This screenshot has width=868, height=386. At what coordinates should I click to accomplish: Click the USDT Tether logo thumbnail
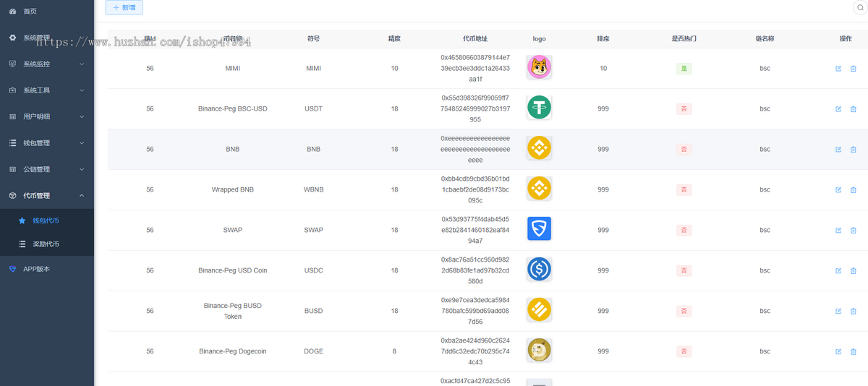pos(539,108)
